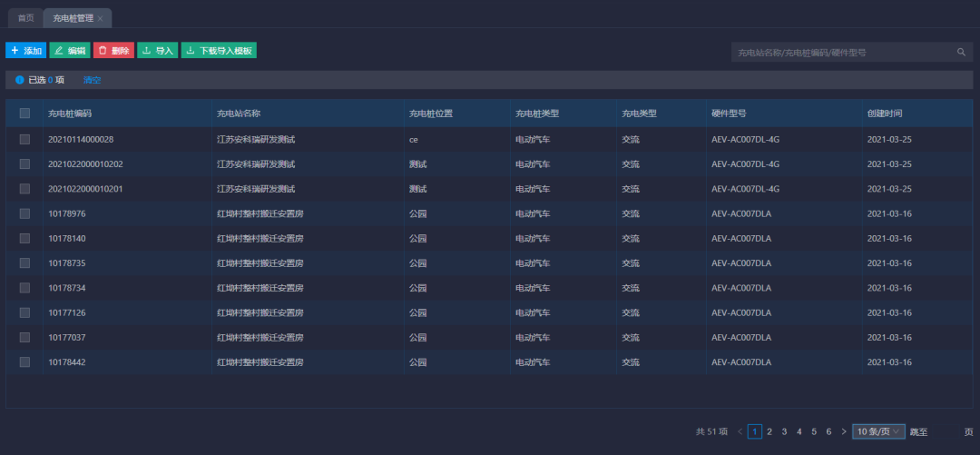Check the row 10178976 checkbox
This screenshot has width=980, height=455.
click(x=25, y=213)
